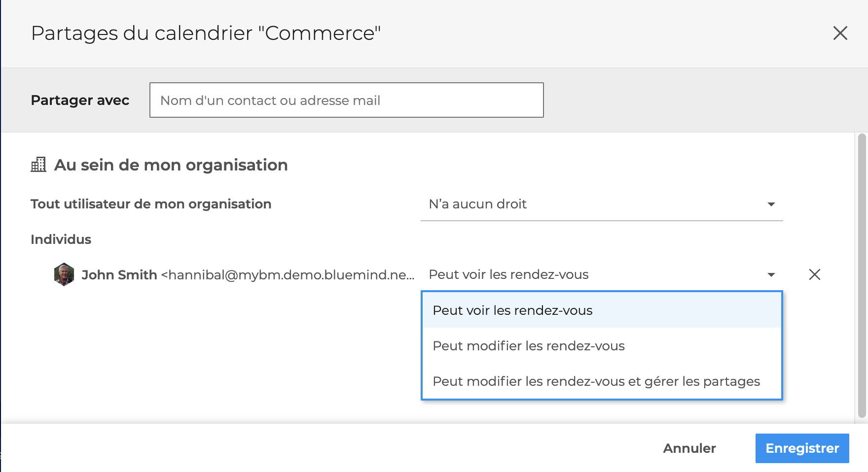Click John Smith's email address text

pos(288,274)
